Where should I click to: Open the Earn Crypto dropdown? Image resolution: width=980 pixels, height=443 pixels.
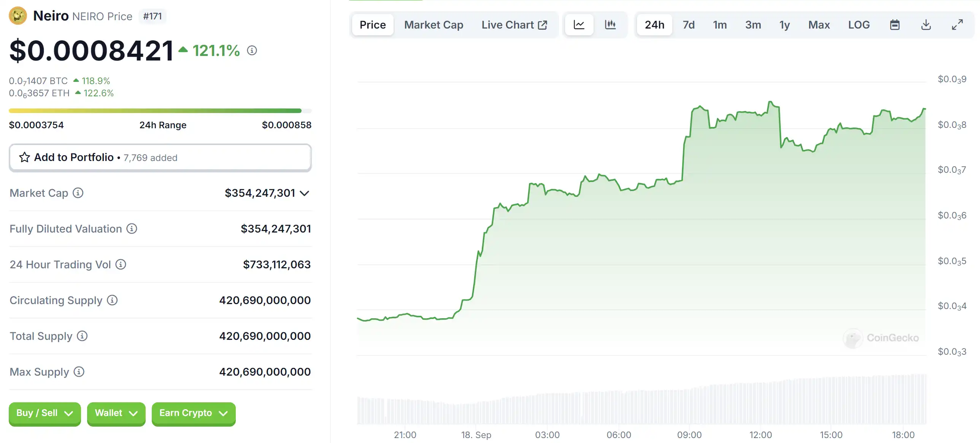[x=193, y=413]
